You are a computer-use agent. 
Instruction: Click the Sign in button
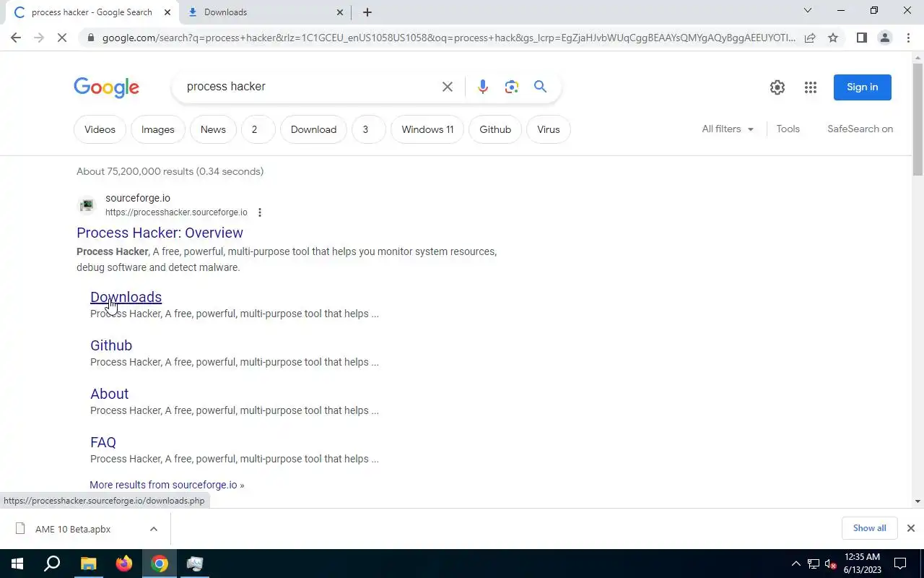pos(862,87)
